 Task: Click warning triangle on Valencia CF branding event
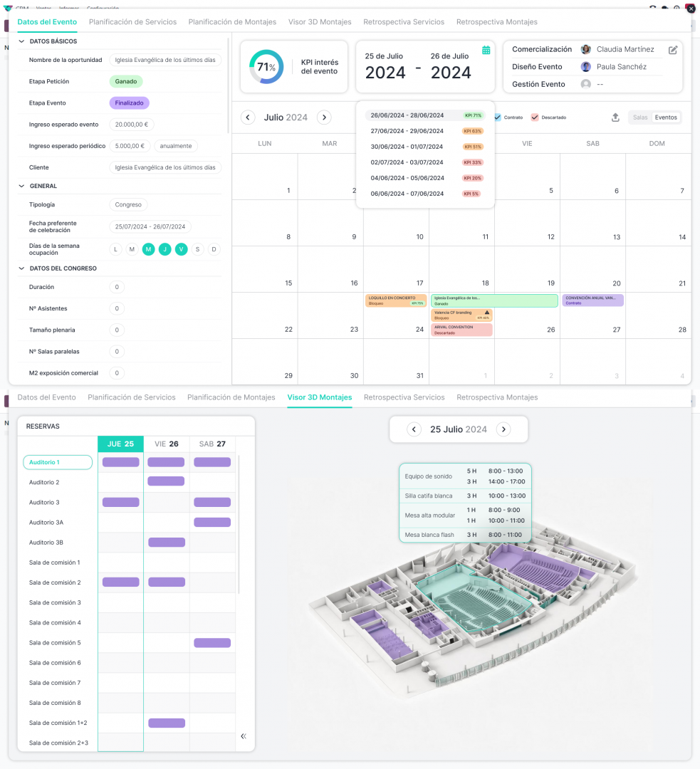[486, 313]
